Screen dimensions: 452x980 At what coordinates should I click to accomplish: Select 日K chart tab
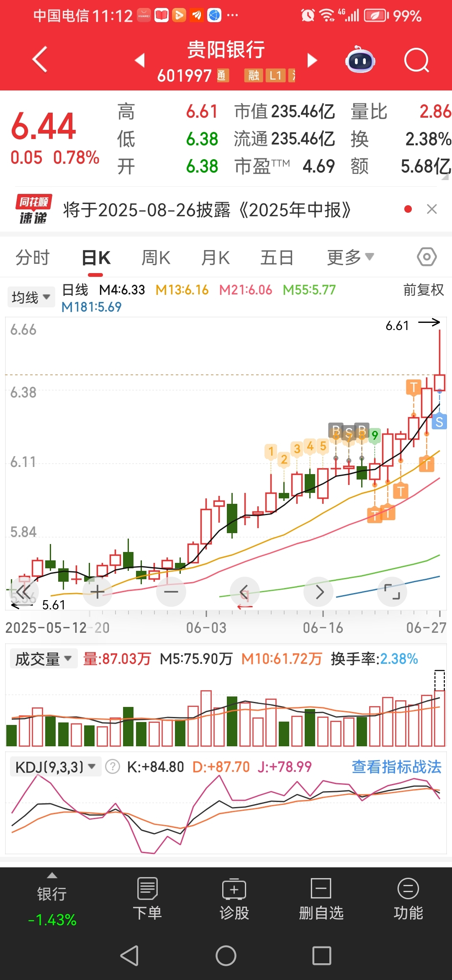(x=96, y=257)
